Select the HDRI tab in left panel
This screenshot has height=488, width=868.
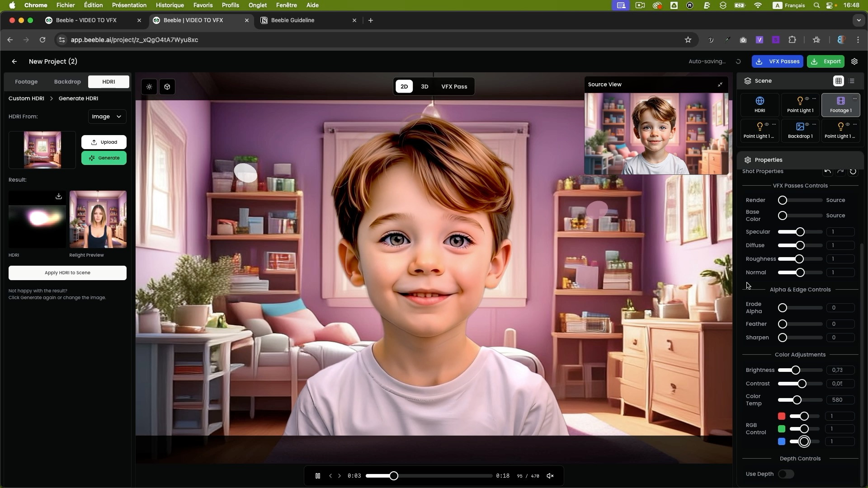[x=108, y=82]
